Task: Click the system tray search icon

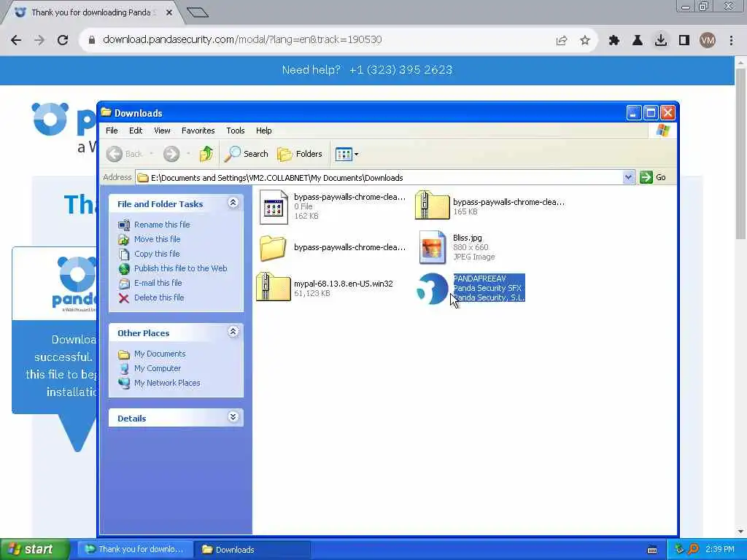Action: [x=694, y=549]
